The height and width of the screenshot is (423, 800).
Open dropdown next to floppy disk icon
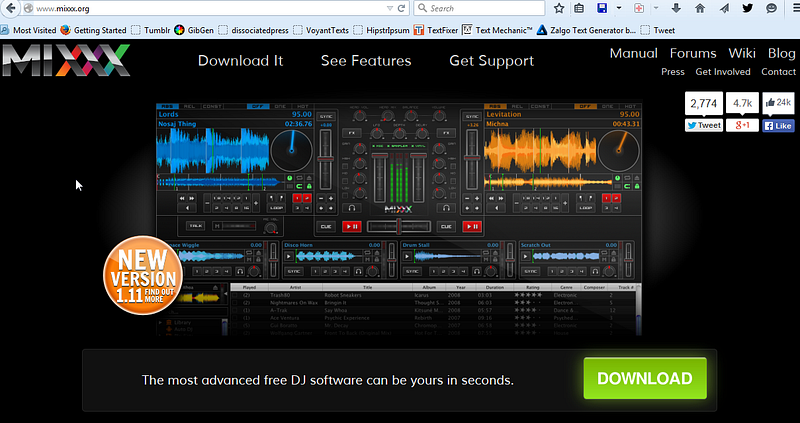[x=618, y=8]
